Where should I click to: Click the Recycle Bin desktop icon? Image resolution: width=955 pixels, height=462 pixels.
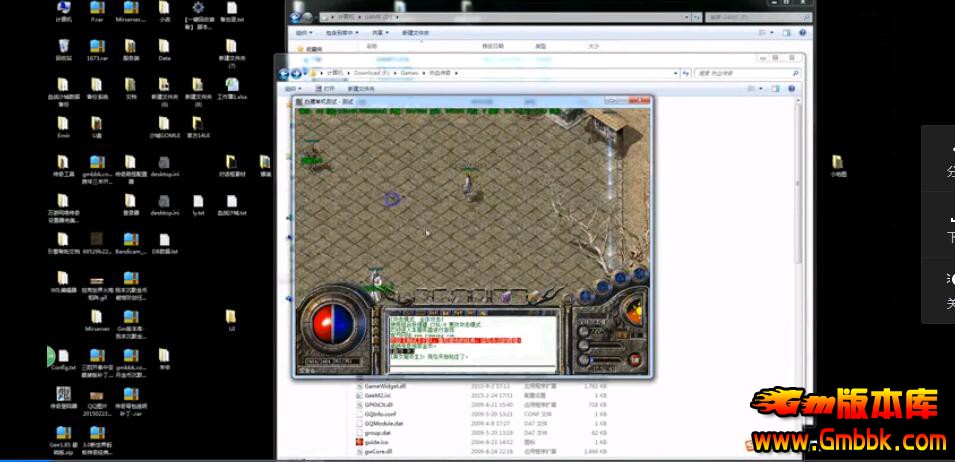coord(63,48)
